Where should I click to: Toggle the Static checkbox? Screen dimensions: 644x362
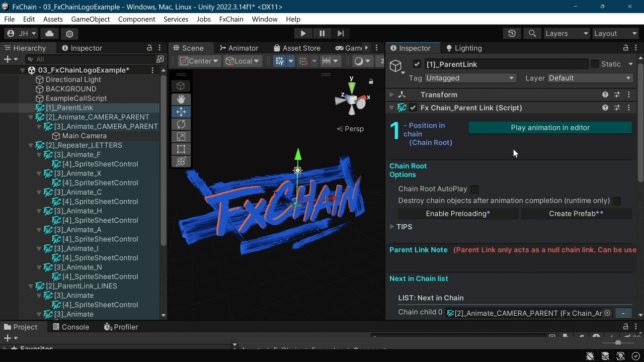595,64
